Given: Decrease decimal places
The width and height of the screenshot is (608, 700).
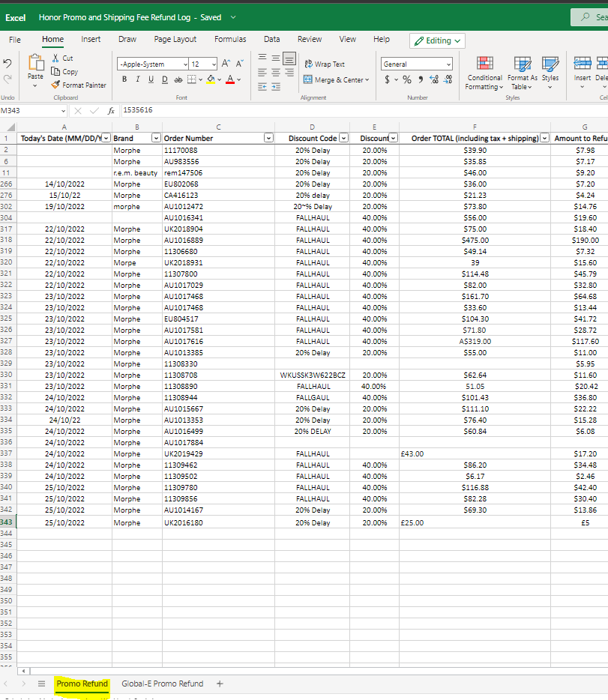Looking at the screenshot, I should coord(448,79).
